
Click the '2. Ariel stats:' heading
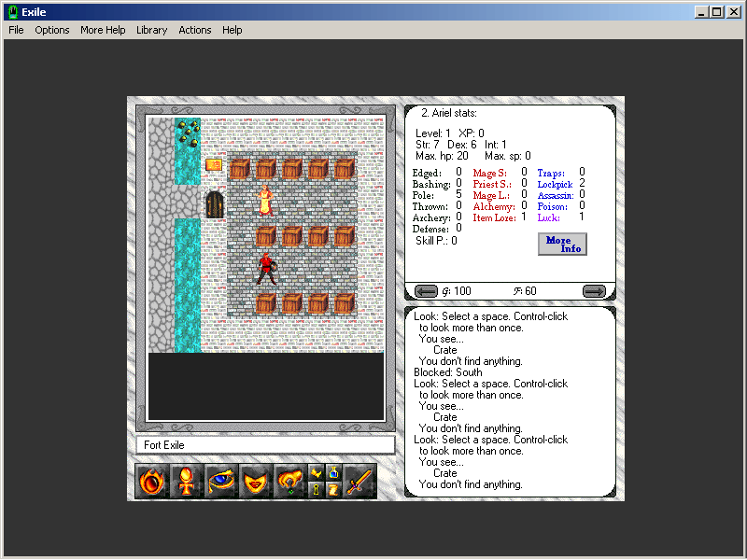(x=449, y=113)
